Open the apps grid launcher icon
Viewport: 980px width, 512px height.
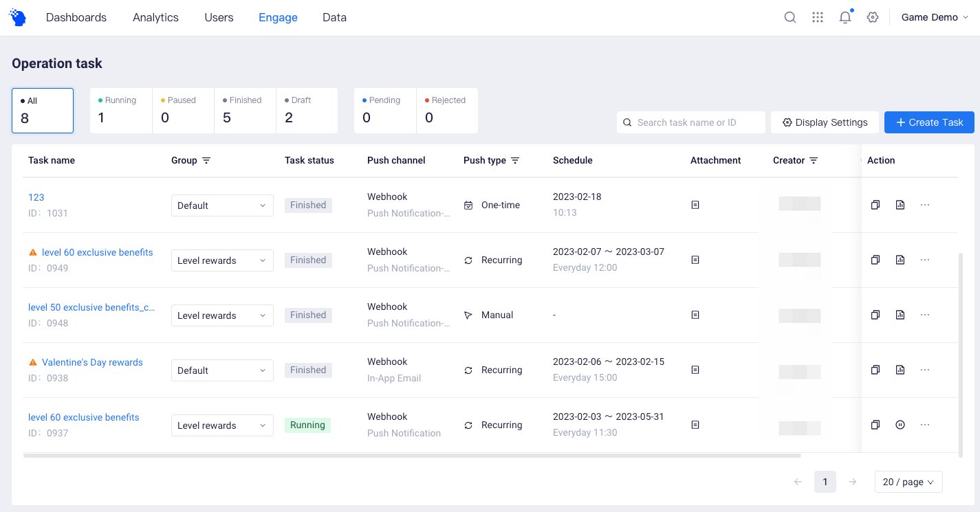coord(817,17)
